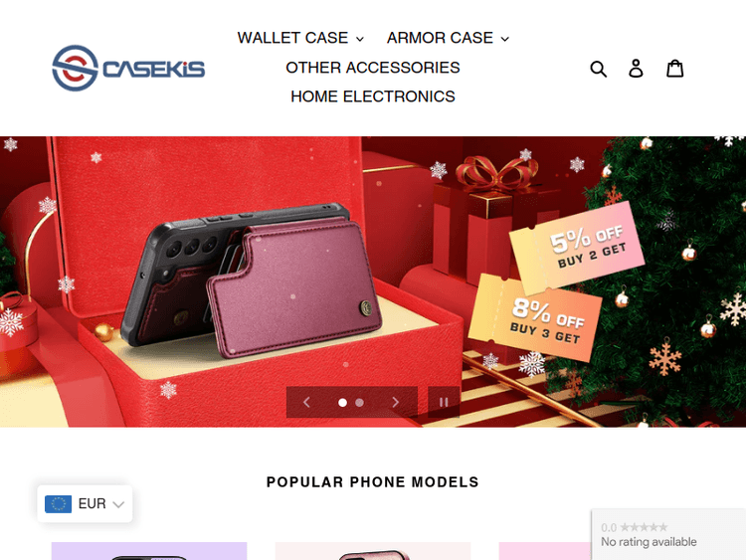Image resolution: width=746 pixels, height=560 pixels.
Task: Click the 5% off coupon banner
Action: pos(577,248)
